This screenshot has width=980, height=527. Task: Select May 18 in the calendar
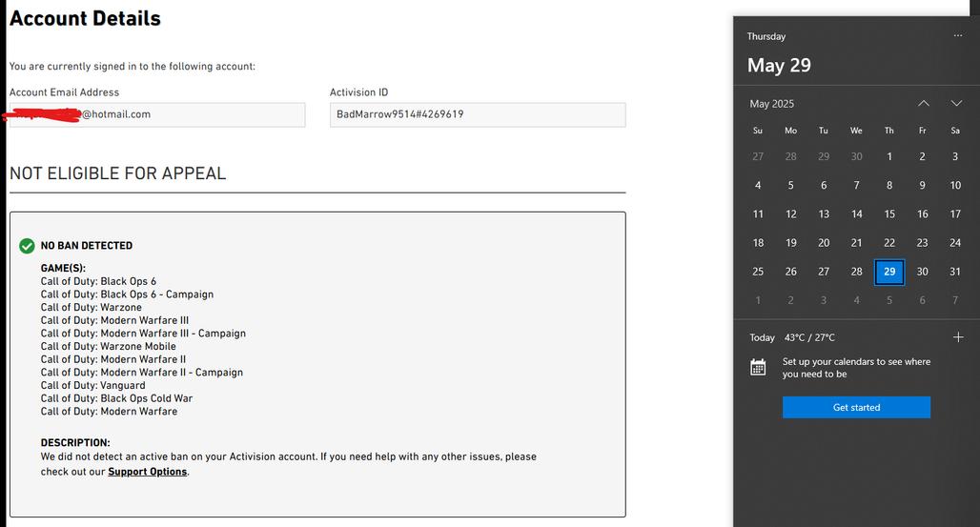(758, 243)
